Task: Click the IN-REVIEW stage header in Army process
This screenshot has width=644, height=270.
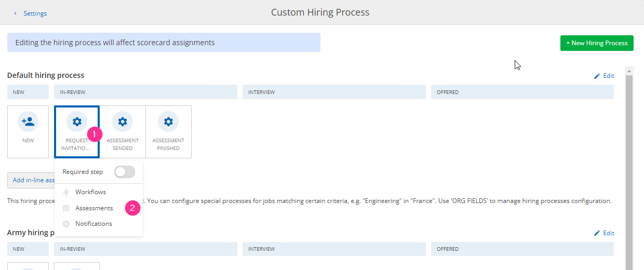Action: pyautogui.click(x=145, y=249)
